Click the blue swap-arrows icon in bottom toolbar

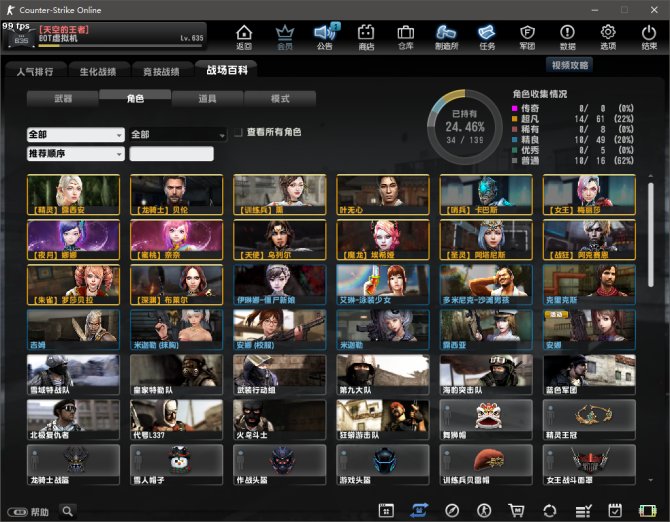click(419, 510)
